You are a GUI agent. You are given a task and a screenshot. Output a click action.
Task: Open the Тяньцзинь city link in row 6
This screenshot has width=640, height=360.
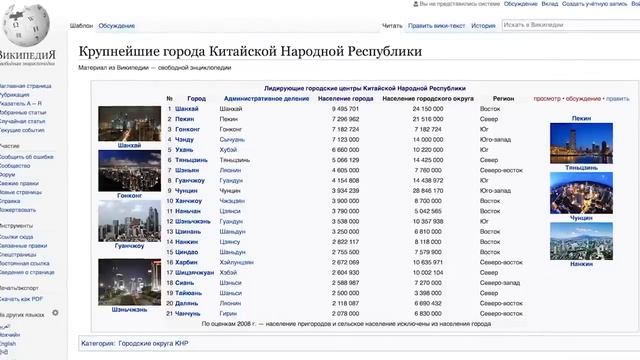(191, 160)
